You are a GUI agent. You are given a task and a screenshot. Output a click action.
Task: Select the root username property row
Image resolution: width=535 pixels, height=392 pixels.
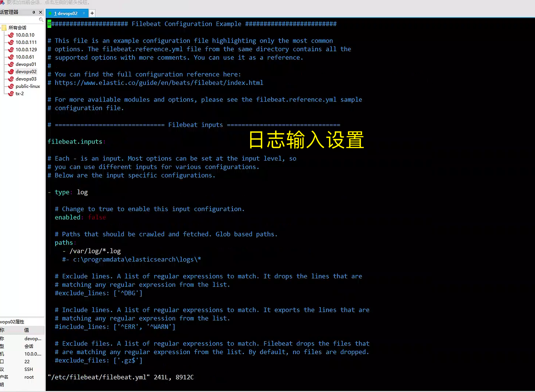pos(29,377)
